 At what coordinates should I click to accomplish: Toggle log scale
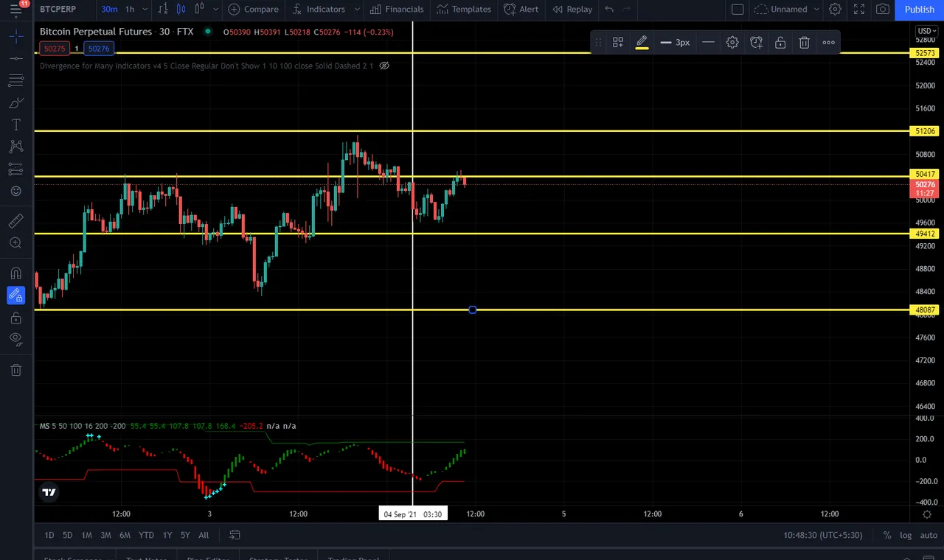coord(906,535)
